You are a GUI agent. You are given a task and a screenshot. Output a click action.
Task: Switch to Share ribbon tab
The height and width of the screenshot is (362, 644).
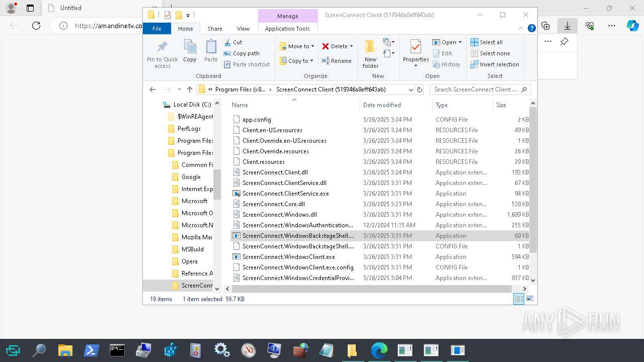coord(215,29)
